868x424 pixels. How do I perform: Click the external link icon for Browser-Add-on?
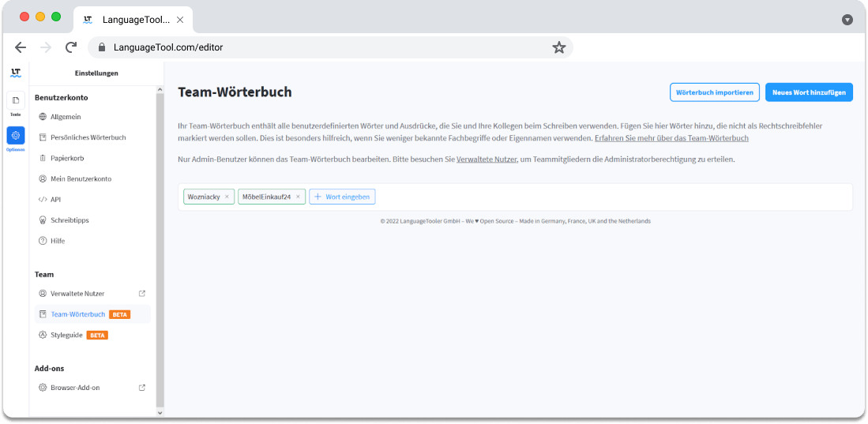pyautogui.click(x=141, y=388)
